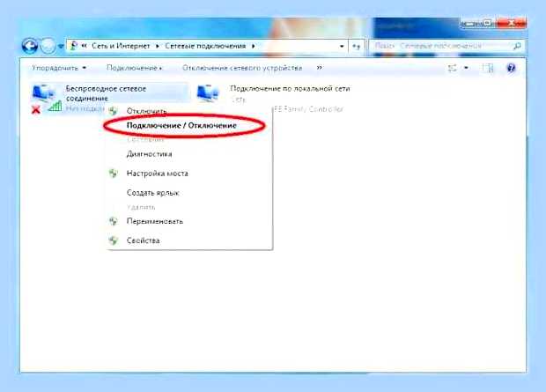Viewport: 546px width, 392px height.
Task: Choose 'Настройка моста' in context menu
Action: pos(158,174)
